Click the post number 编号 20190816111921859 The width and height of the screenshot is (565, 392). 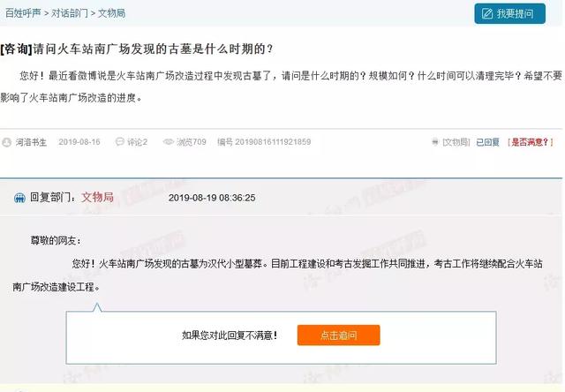click(264, 142)
